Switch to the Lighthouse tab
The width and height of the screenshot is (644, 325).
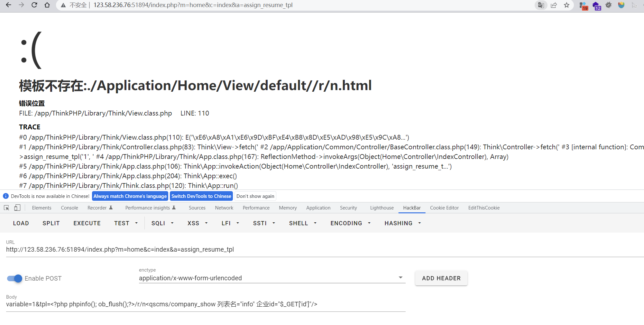(x=382, y=208)
